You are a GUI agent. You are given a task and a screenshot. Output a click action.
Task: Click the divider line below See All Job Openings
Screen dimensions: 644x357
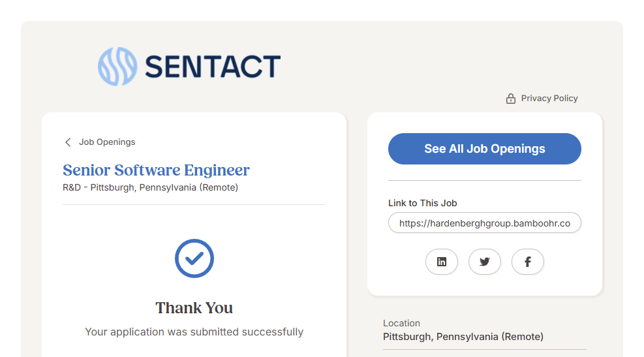pyautogui.click(x=484, y=181)
